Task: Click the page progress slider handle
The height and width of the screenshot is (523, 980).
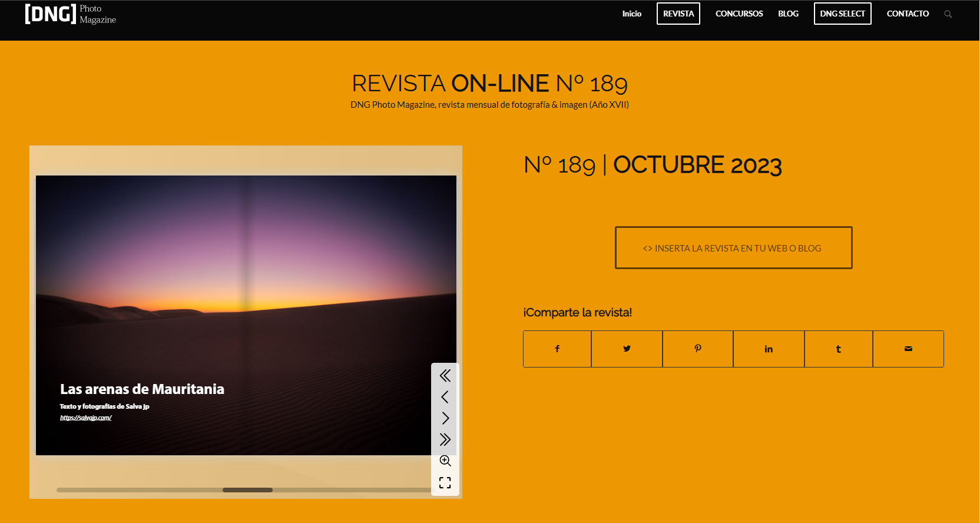Action: (247, 490)
